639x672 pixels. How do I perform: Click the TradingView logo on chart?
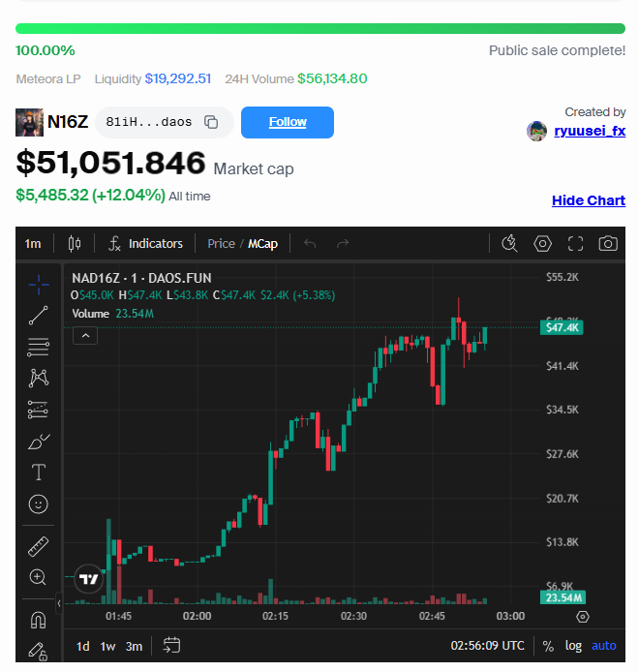(x=89, y=579)
